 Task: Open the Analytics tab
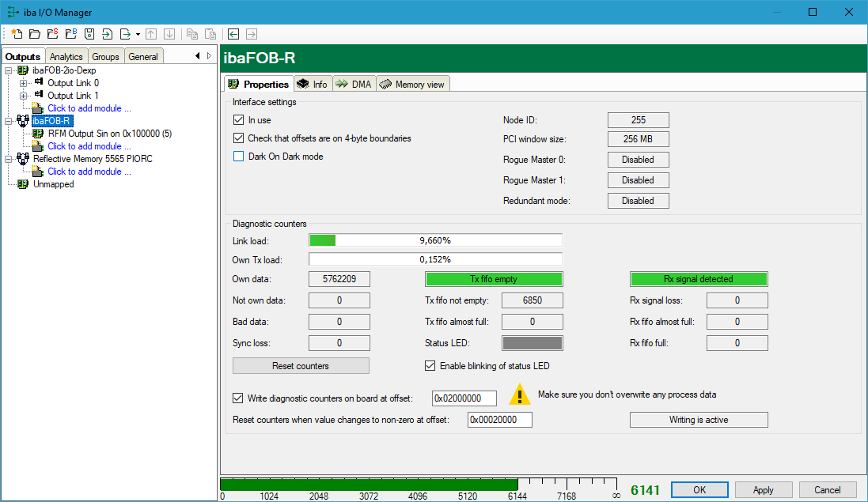(66, 57)
